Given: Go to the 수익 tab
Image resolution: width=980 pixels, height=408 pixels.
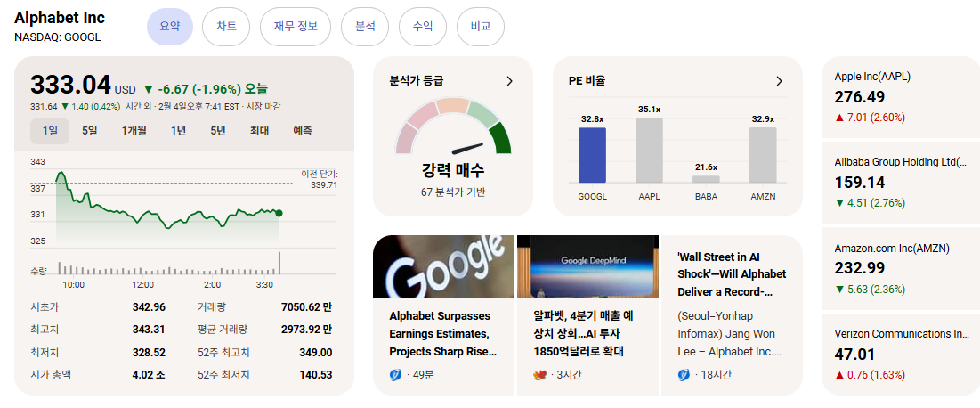Looking at the screenshot, I should [x=423, y=27].
